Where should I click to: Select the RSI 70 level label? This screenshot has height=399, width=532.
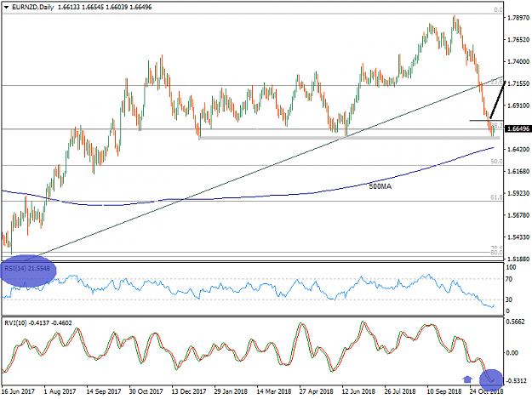point(509,279)
